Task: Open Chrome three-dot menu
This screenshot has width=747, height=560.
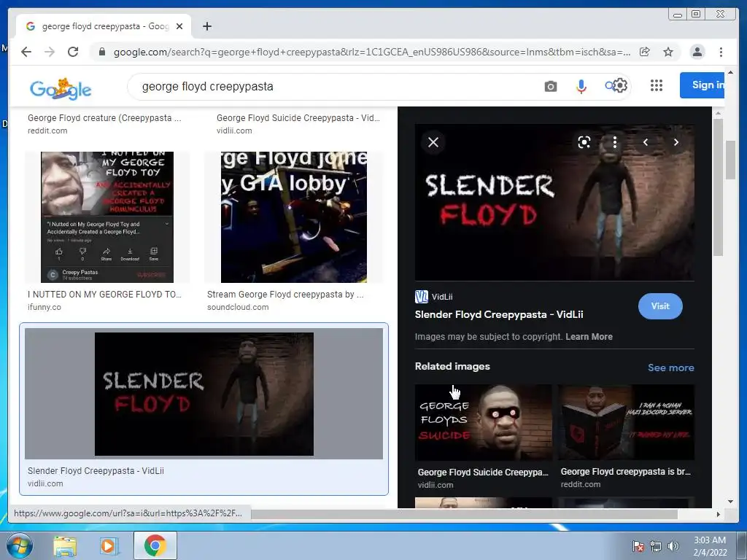Action: click(x=721, y=52)
